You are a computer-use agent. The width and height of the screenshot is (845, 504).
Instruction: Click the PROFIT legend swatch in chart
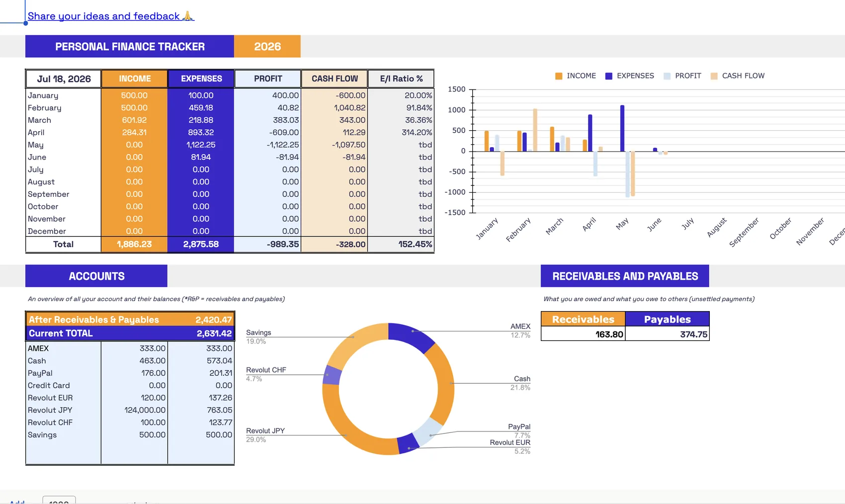[667, 76]
